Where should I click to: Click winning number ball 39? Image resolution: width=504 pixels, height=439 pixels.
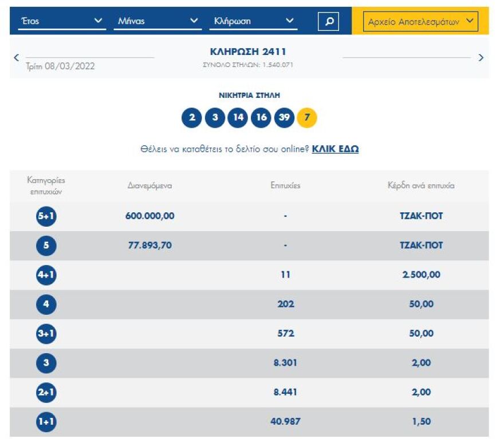click(284, 118)
